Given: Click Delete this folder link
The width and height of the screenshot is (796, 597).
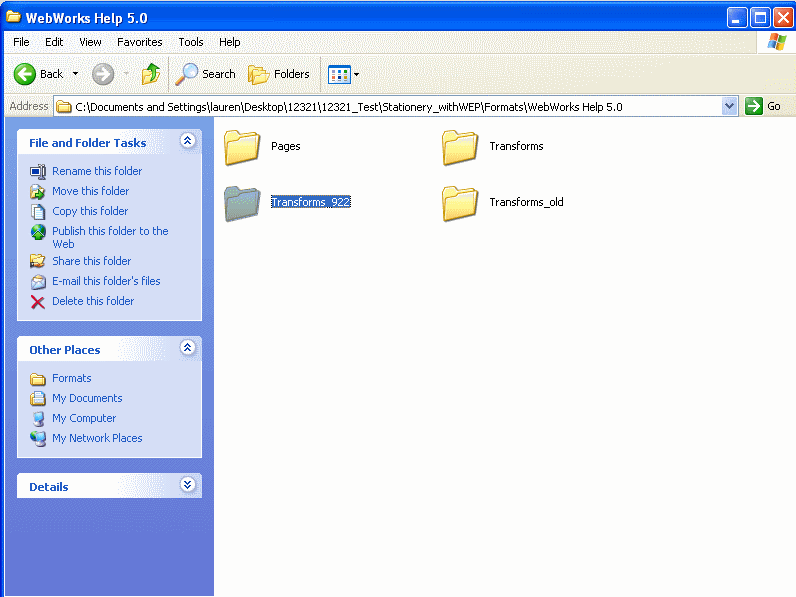Looking at the screenshot, I should (93, 301).
